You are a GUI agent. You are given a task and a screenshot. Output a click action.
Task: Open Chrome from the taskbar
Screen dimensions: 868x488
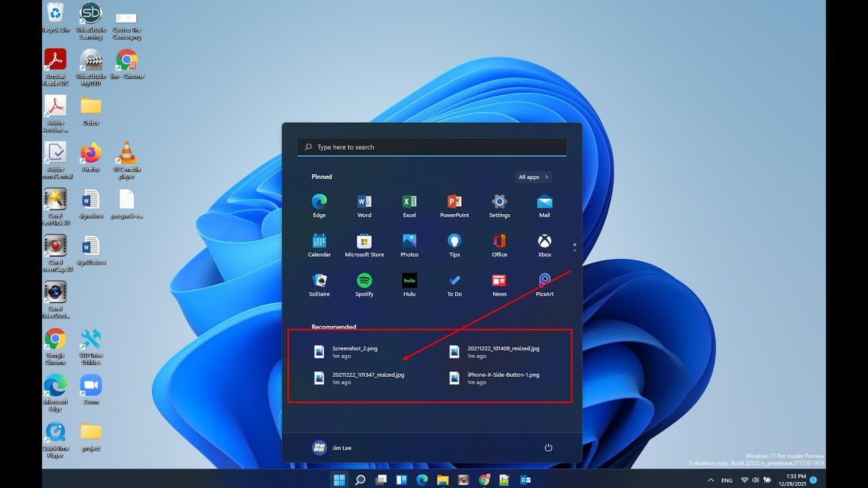coord(484,480)
